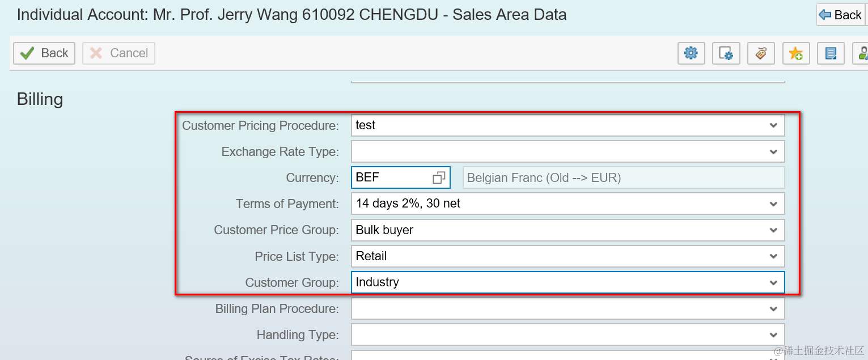Click Back button with green checkmark
The height and width of the screenshot is (360, 868).
(44, 53)
